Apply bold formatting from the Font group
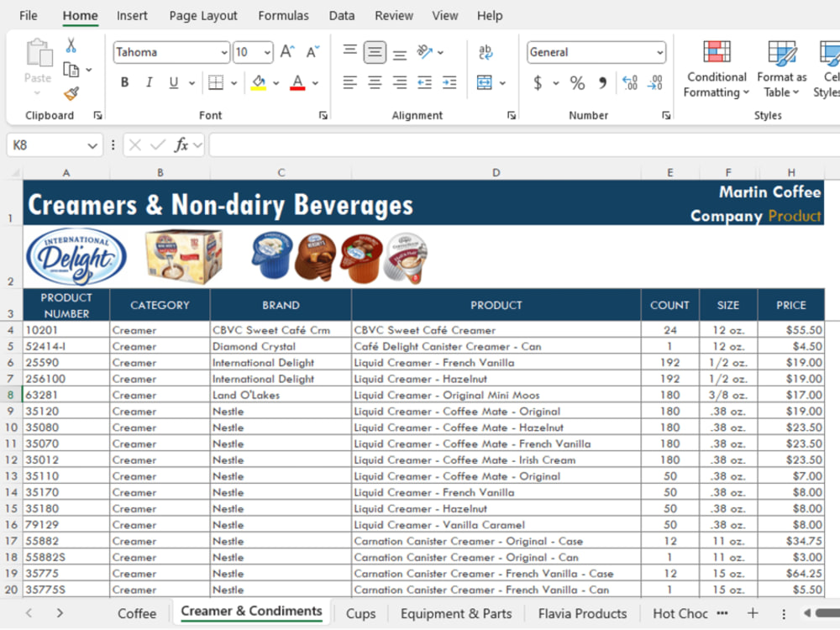 [123, 82]
